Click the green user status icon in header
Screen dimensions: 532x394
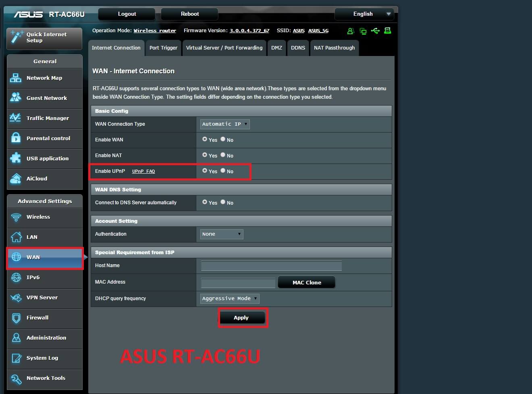(x=351, y=31)
